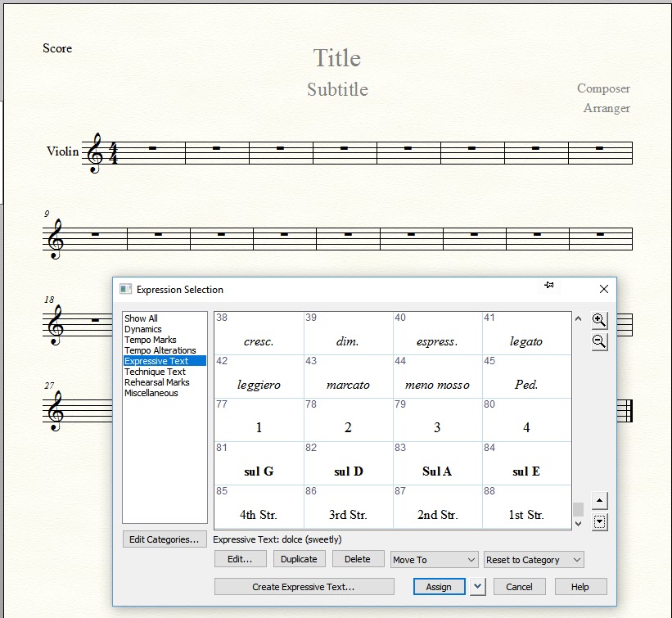
Task: Click the Create Expressive Text button
Action: 303,586
